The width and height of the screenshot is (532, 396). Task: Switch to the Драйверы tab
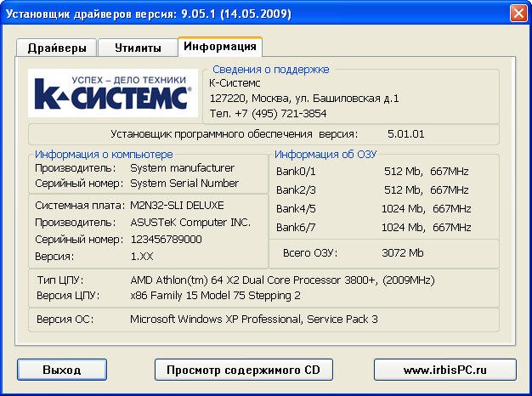[56, 48]
